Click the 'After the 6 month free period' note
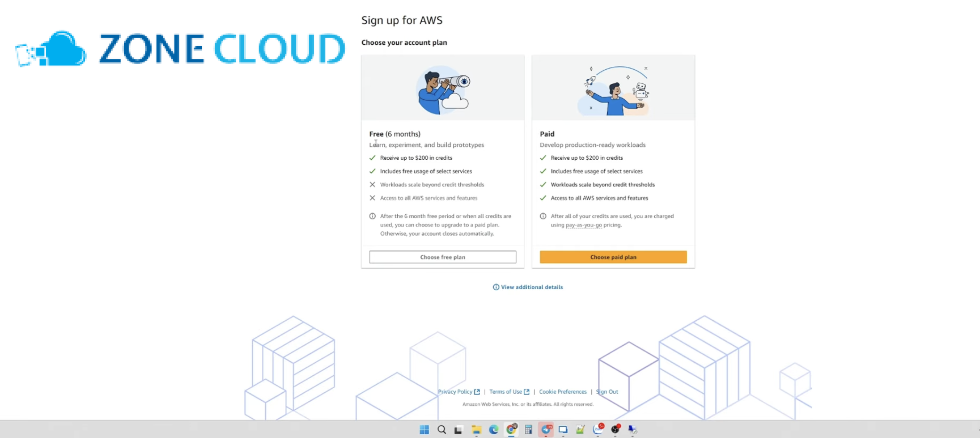Viewport: 980px width, 438px height. (445, 225)
